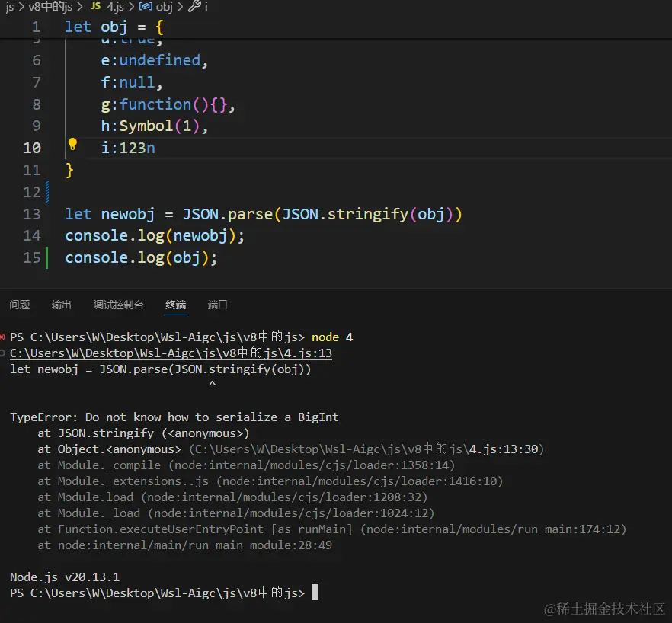672x623 pixels.
Task: Open the 问题 panel tab
Action: pos(20,305)
